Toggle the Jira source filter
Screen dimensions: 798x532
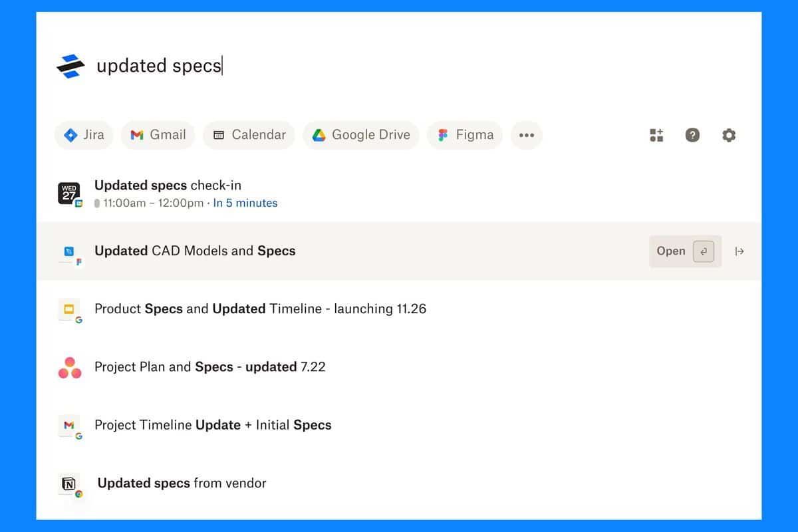[84, 134]
